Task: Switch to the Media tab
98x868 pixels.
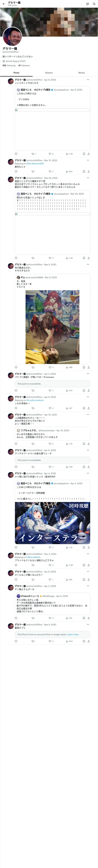Action: tap(81, 73)
